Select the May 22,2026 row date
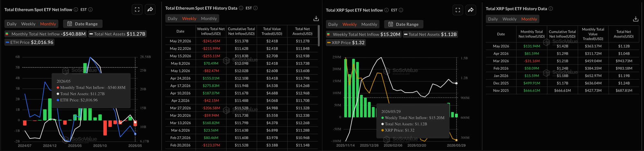644x151 pixels. (180, 48)
